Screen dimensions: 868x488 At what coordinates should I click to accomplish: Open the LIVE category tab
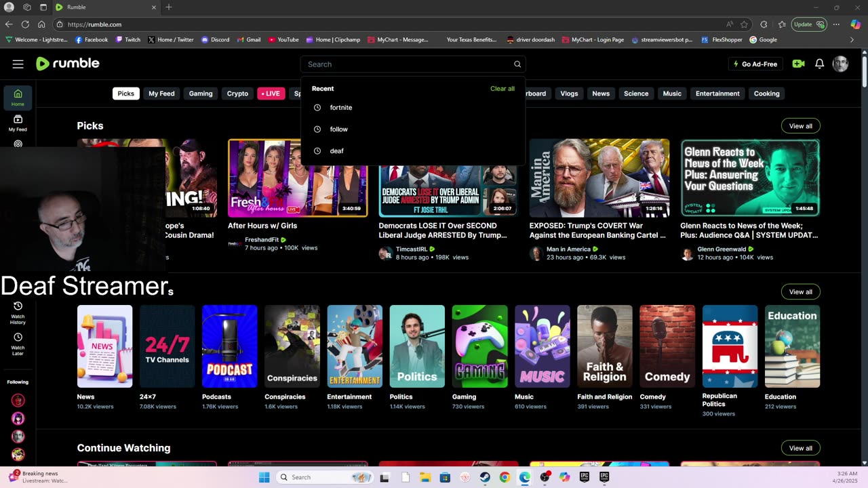[x=271, y=94]
